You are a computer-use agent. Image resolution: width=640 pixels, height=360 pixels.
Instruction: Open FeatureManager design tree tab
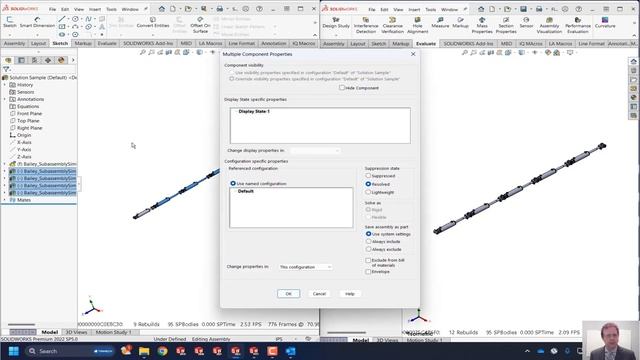pos(8,60)
